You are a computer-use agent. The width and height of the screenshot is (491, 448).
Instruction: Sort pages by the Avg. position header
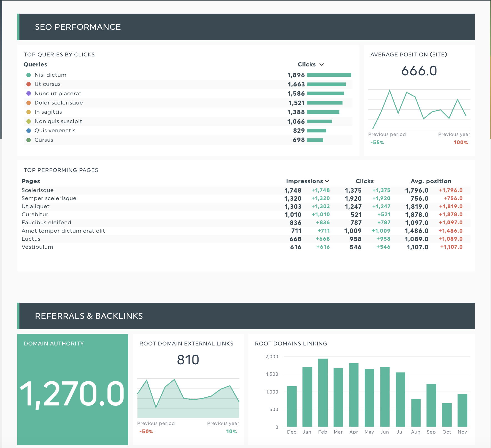(431, 181)
